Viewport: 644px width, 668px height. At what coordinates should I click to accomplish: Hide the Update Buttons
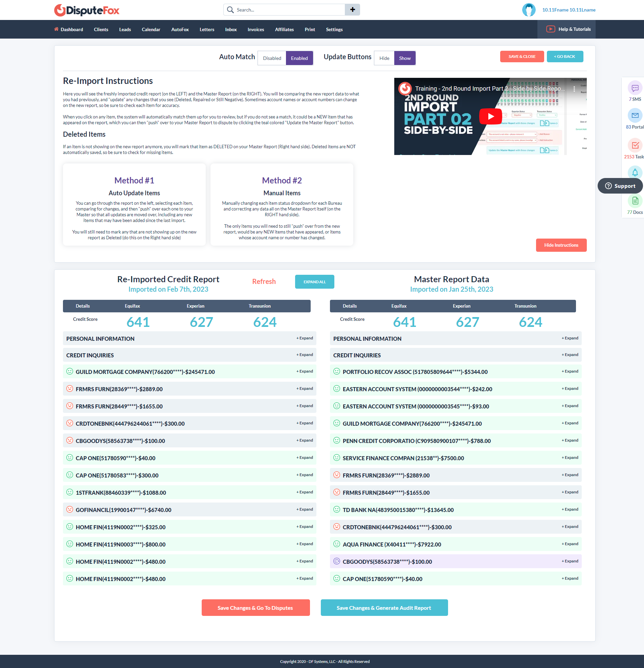(x=384, y=58)
